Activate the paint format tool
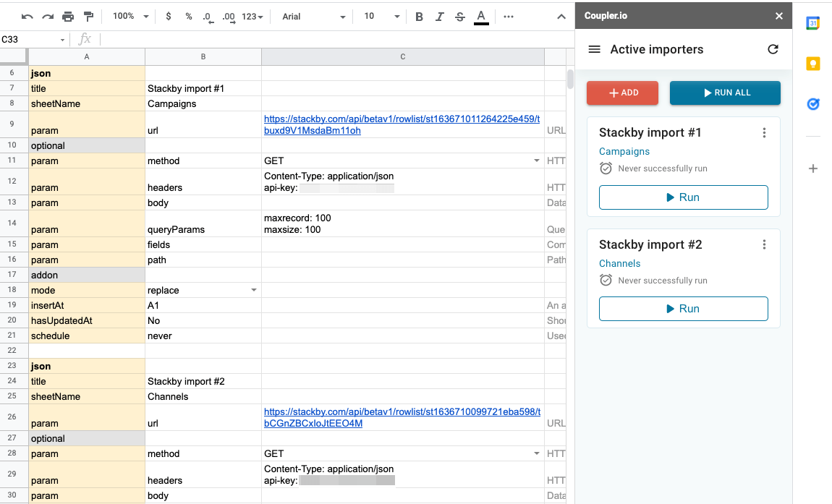The height and width of the screenshot is (504, 832). [x=88, y=17]
